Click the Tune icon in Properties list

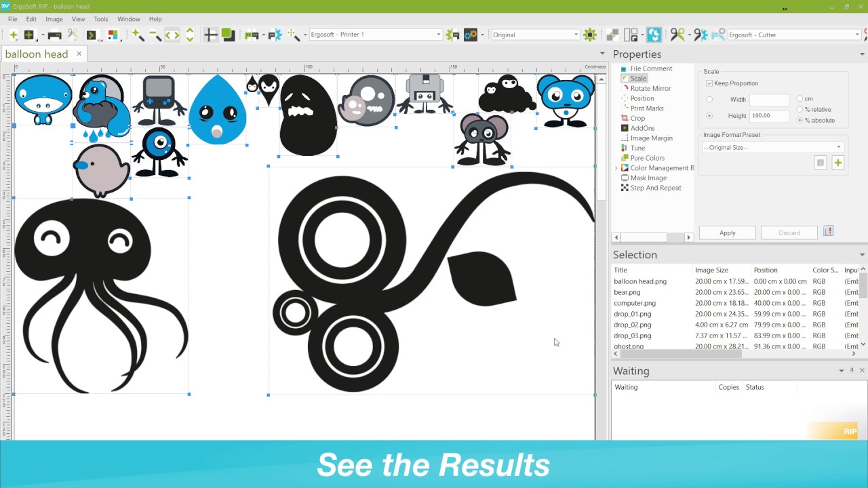click(x=624, y=148)
